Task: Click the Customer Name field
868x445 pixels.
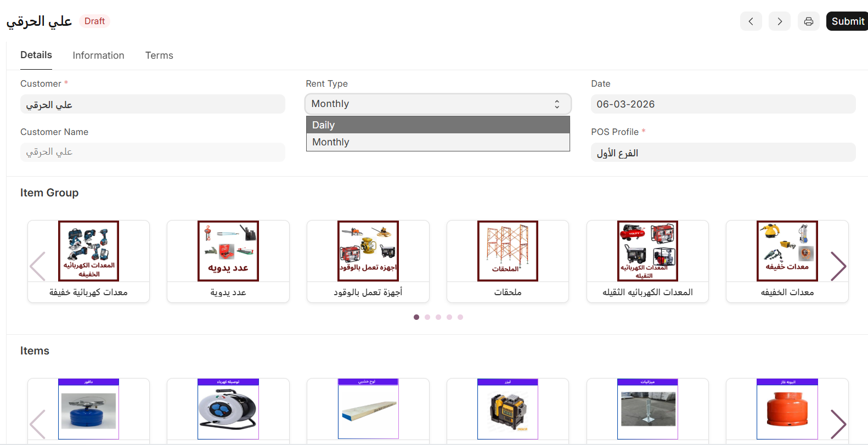Action: click(153, 152)
